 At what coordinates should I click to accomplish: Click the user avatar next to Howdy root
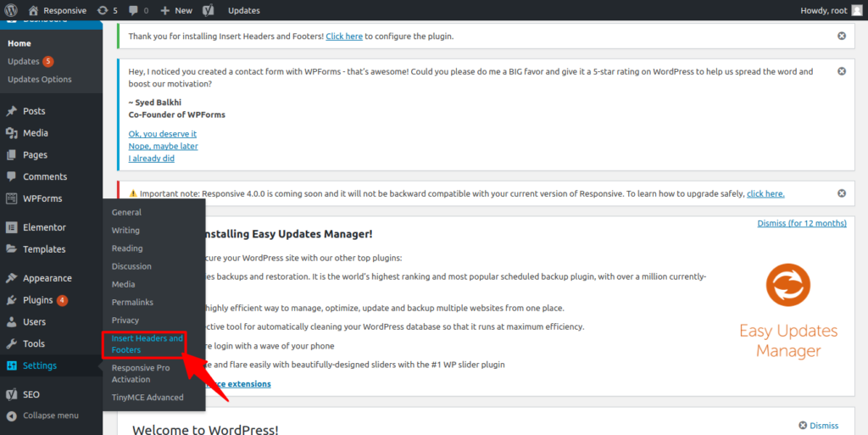point(857,10)
